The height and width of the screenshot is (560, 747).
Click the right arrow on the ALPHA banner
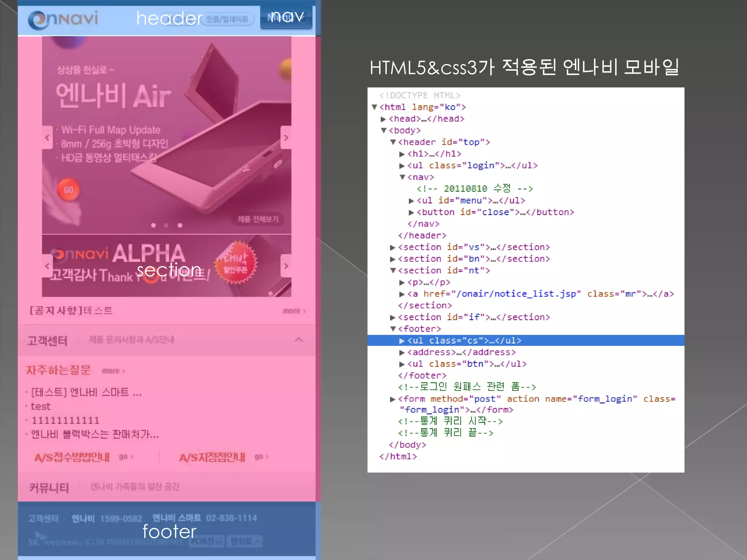pyautogui.click(x=286, y=266)
